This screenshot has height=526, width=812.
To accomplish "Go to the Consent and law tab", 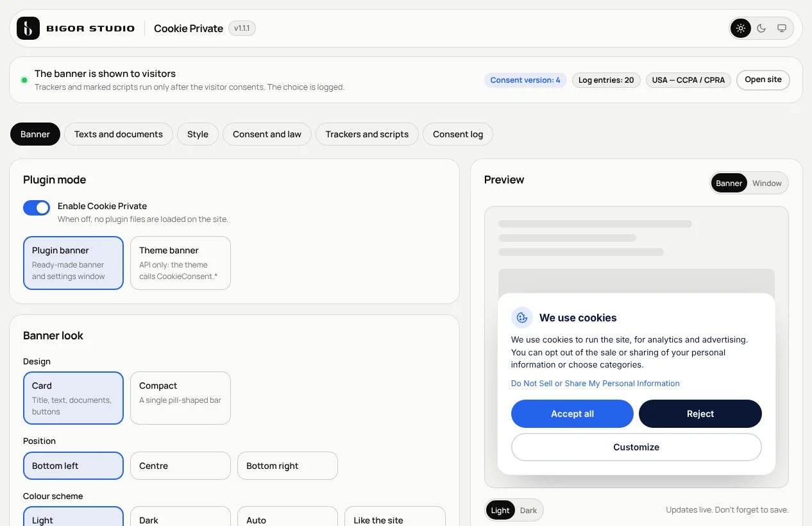I will coord(267,134).
